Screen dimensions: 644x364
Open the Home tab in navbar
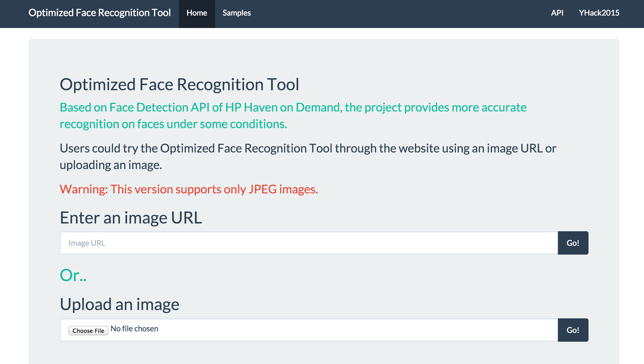click(x=197, y=13)
